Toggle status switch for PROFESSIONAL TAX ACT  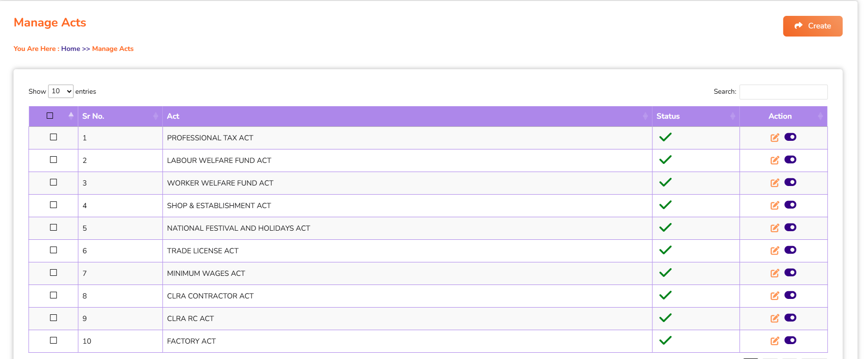pos(790,137)
